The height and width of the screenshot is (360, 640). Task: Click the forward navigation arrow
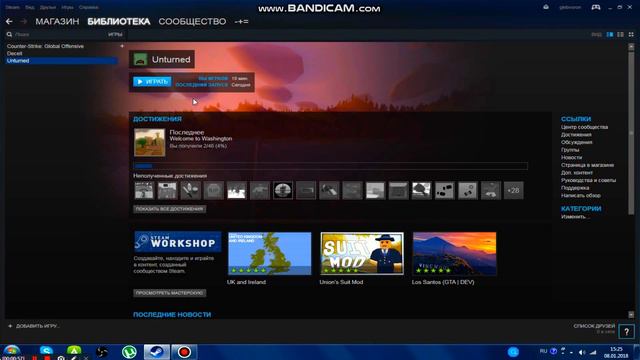point(24,22)
